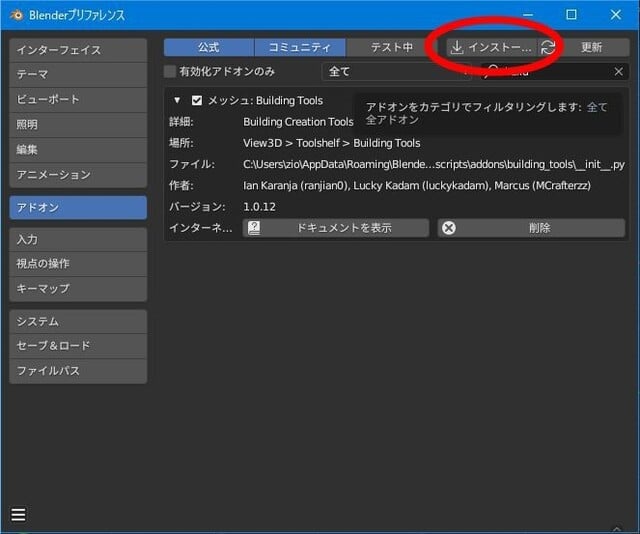Click the Blender logo in title bar

point(16,15)
